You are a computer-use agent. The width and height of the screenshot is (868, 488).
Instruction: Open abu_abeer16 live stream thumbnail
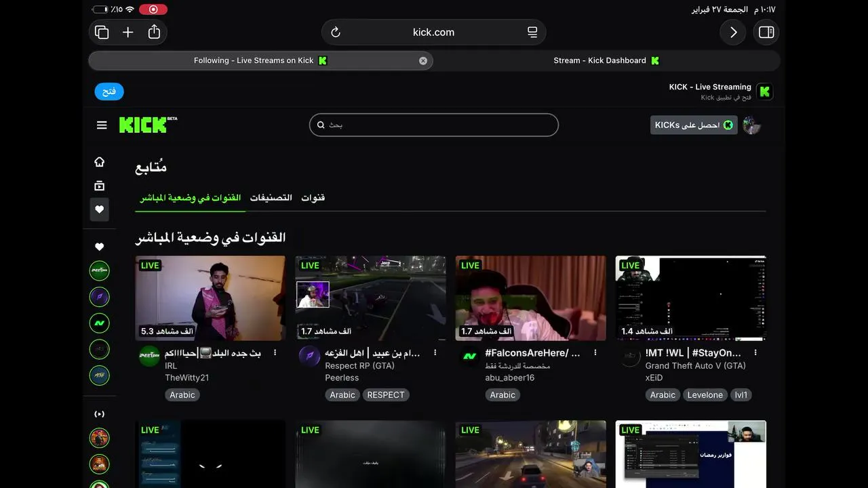pyautogui.click(x=530, y=298)
